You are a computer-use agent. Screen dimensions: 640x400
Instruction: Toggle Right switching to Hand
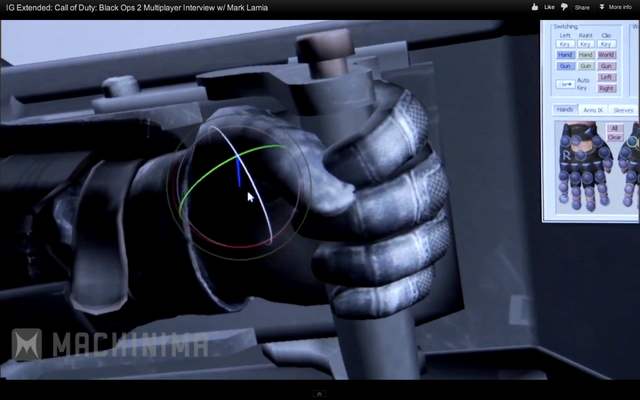click(x=585, y=55)
